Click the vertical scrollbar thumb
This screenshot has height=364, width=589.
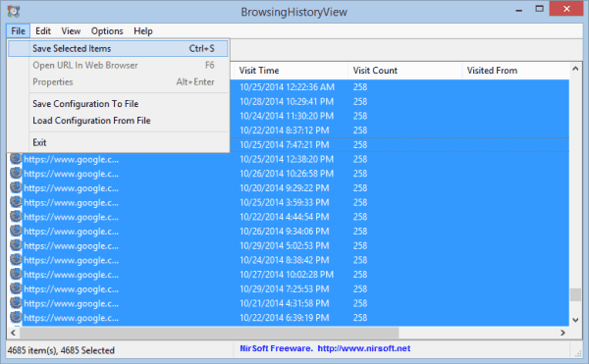575,294
